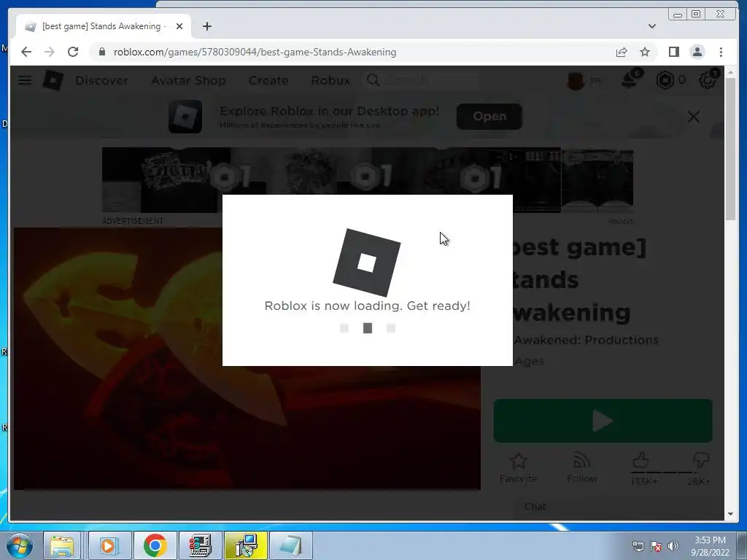Open the Roblox hamburger menu

(25, 80)
